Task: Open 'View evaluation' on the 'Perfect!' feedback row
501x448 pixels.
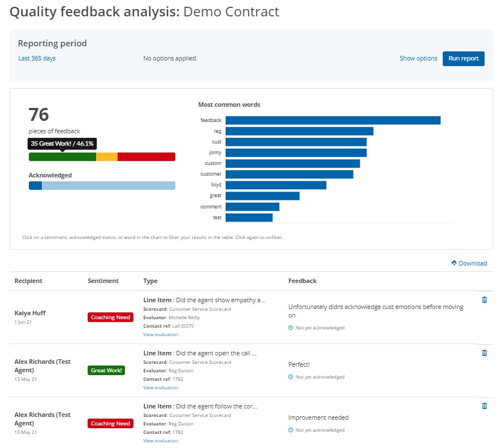Action: pos(161,388)
